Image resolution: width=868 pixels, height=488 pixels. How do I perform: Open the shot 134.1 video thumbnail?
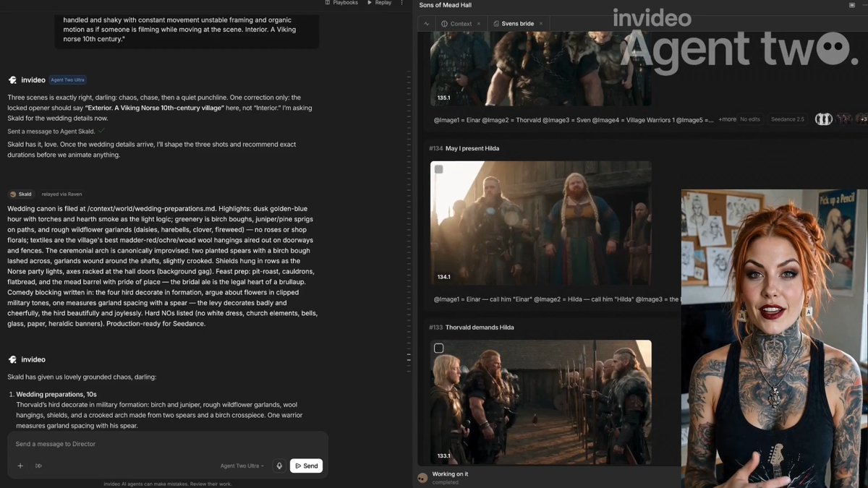[x=541, y=223]
